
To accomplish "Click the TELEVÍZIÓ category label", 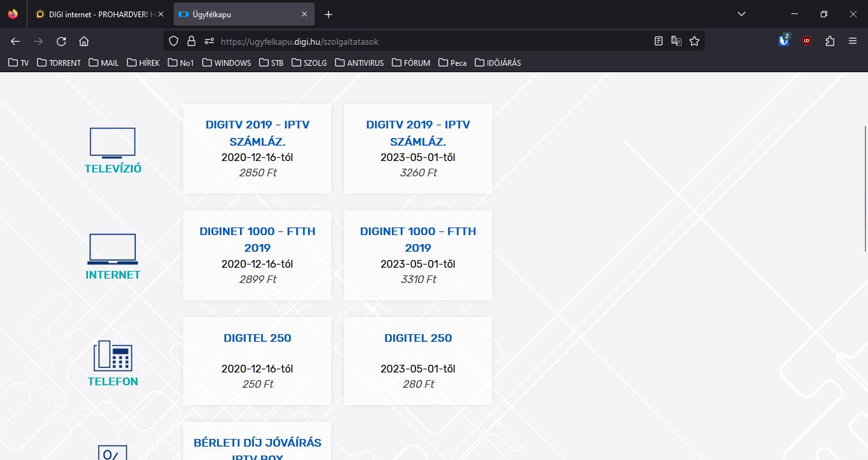I will [x=113, y=169].
